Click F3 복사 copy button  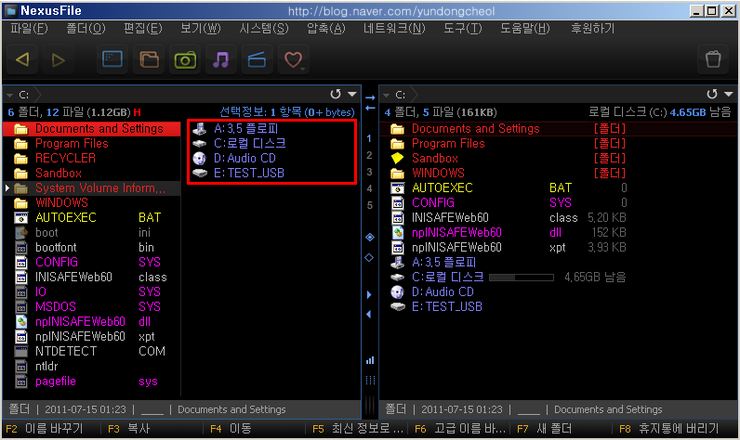[128, 429]
